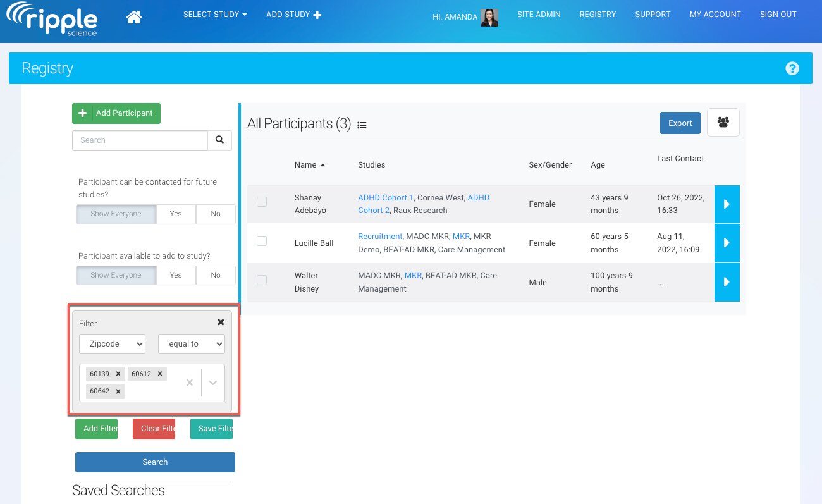Click Amanda's profile avatar
Image resolution: width=822 pixels, height=504 pixels.
[489, 17]
